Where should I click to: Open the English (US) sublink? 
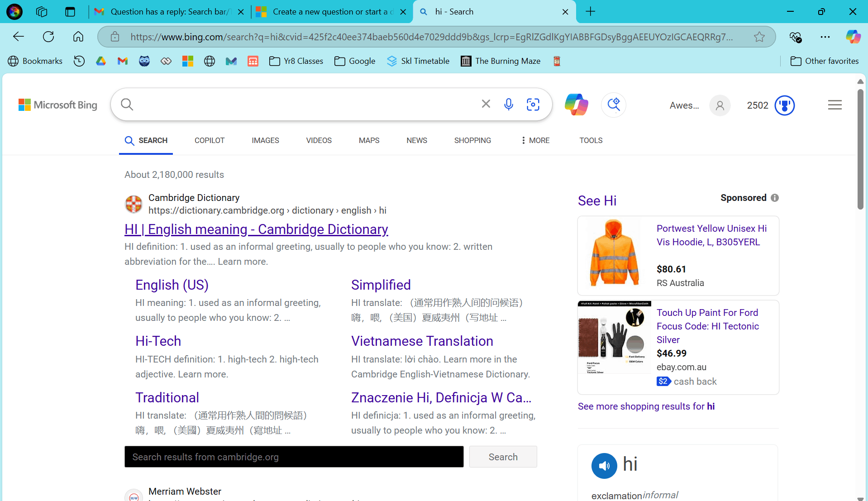[x=172, y=285]
